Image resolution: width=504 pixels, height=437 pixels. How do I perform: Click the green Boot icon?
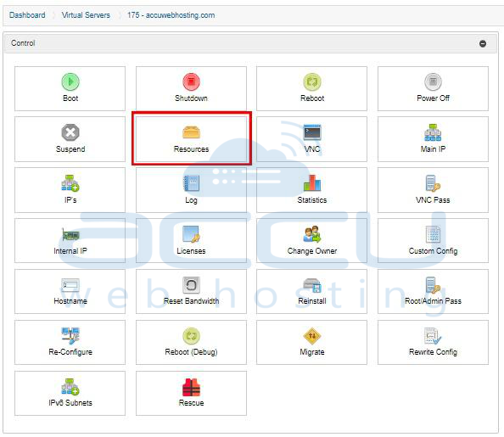(x=70, y=81)
